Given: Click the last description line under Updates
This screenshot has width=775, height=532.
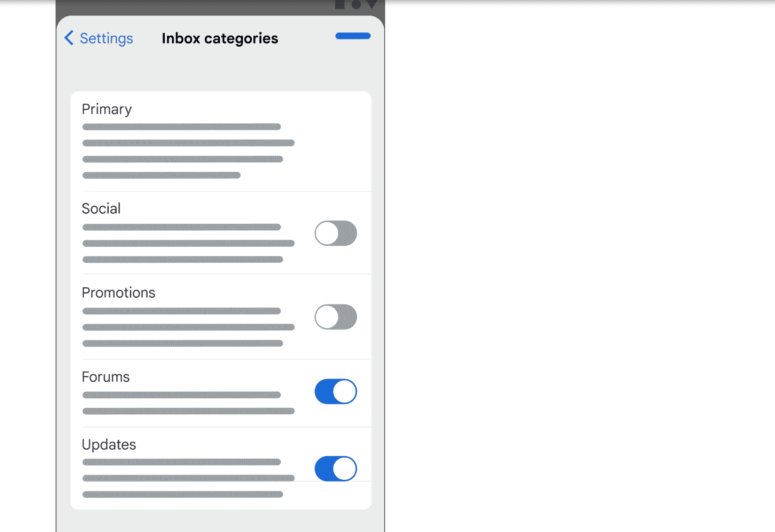Looking at the screenshot, I should [x=183, y=494].
